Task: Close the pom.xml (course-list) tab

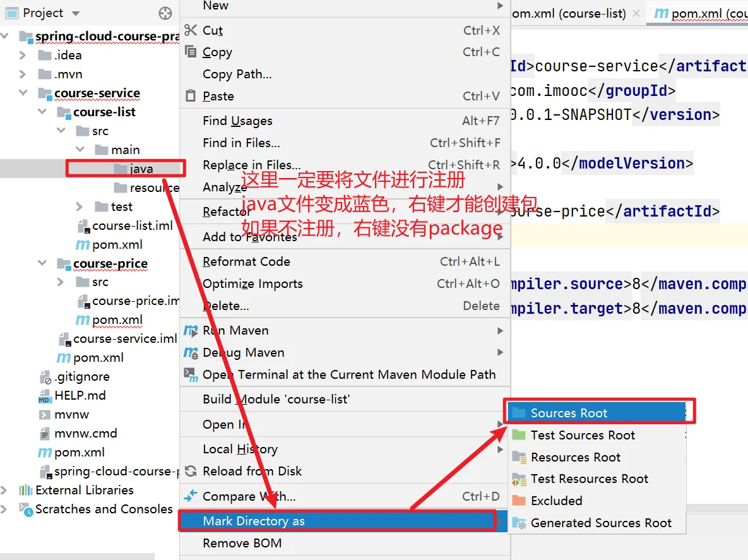Action: 636,13
